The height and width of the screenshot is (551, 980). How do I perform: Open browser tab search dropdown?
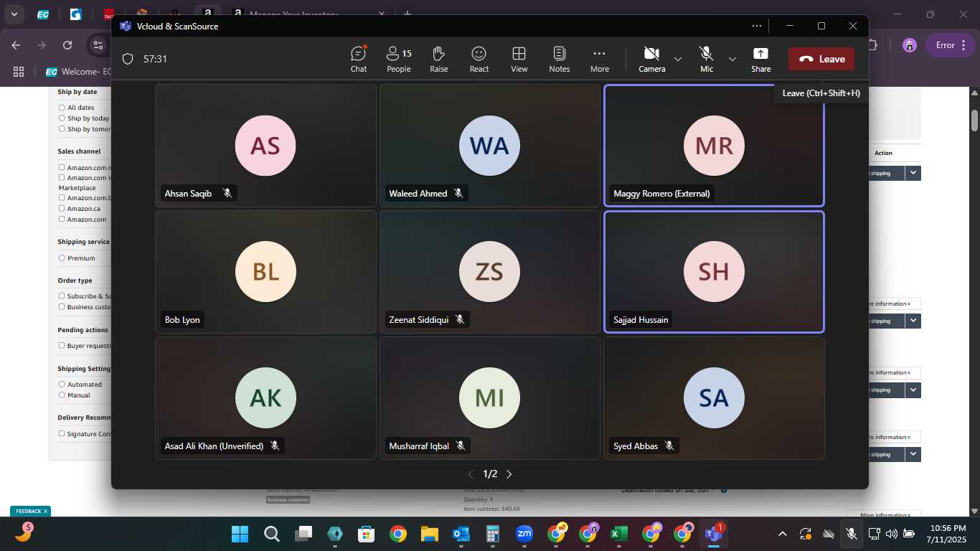coord(14,14)
